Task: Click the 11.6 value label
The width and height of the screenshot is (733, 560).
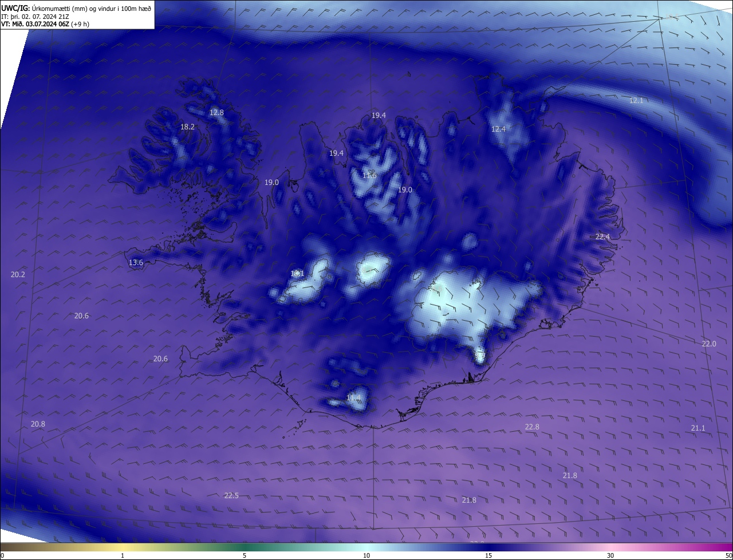Action: pyautogui.click(x=369, y=175)
